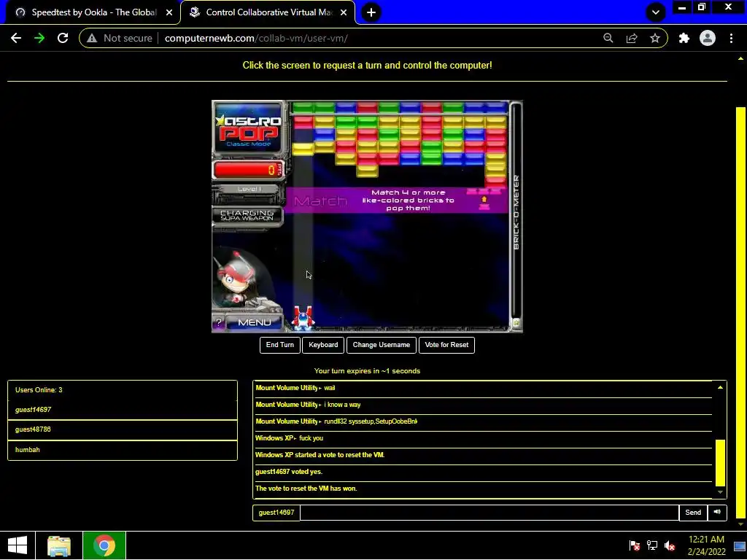Click the Charging Supa Weapon panel

click(x=247, y=216)
